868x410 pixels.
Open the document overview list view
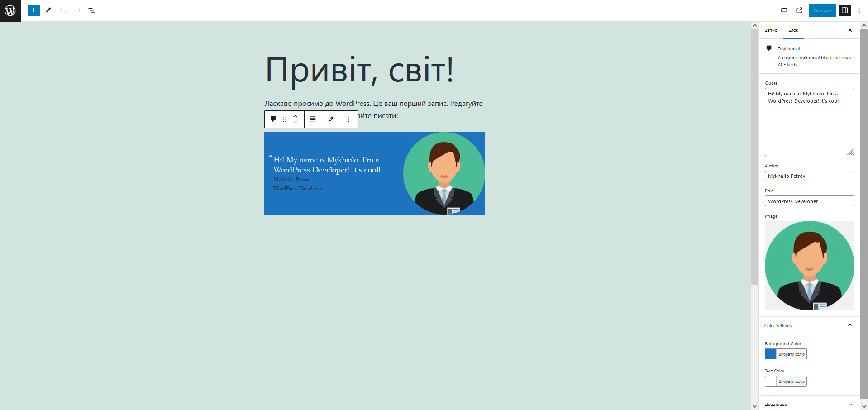point(92,10)
